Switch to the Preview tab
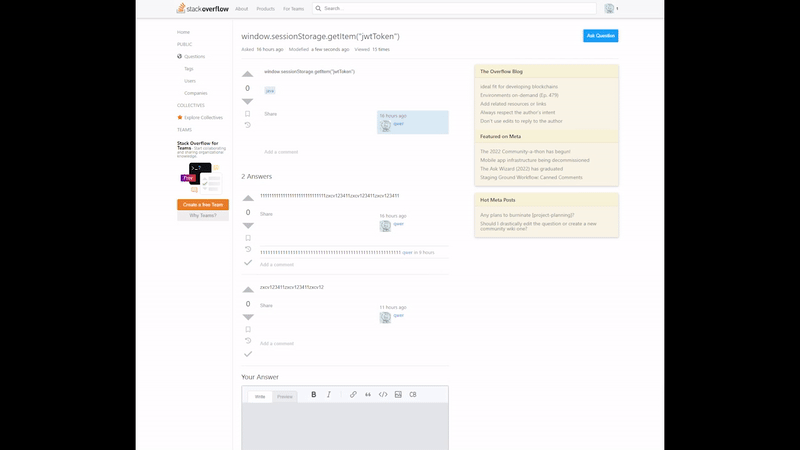Viewport: 800px width, 450px height. point(285,396)
